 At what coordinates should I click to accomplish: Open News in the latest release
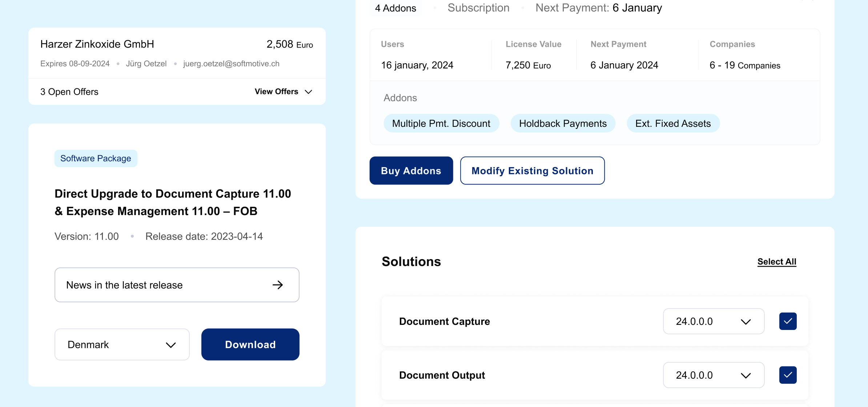point(177,285)
